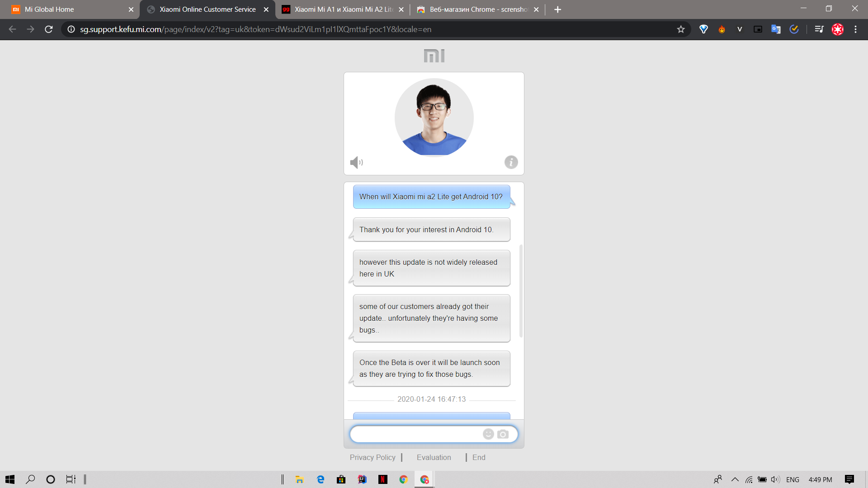Show hidden system tray icons
The height and width of the screenshot is (488, 868).
pos(735,479)
